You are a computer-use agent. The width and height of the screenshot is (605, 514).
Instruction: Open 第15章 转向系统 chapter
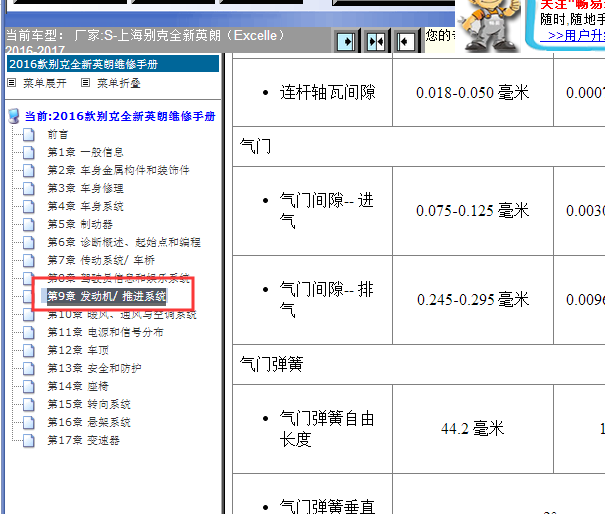point(89,404)
